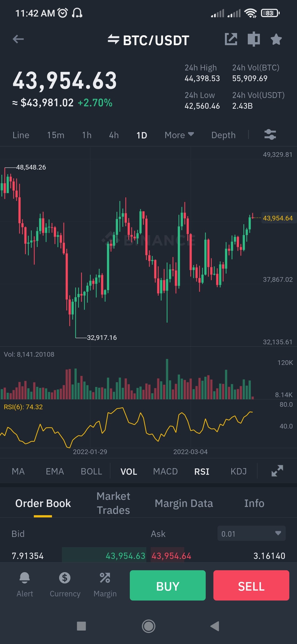Open the 0.01 price precision dropdown
Viewport: 297px width, 644px height.
tap(251, 533)
